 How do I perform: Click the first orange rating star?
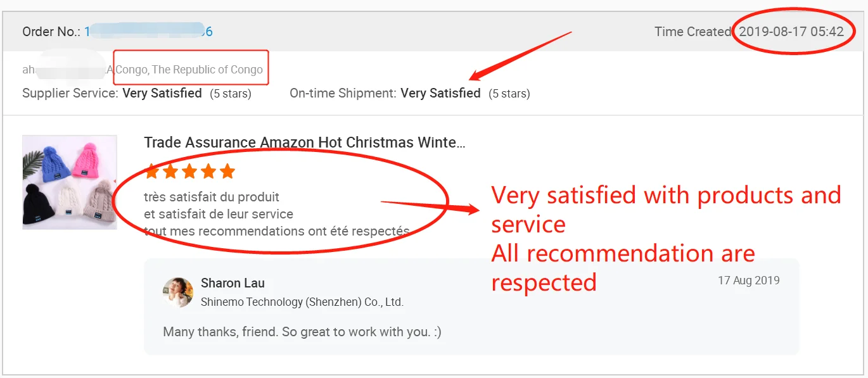click(151, 171)
